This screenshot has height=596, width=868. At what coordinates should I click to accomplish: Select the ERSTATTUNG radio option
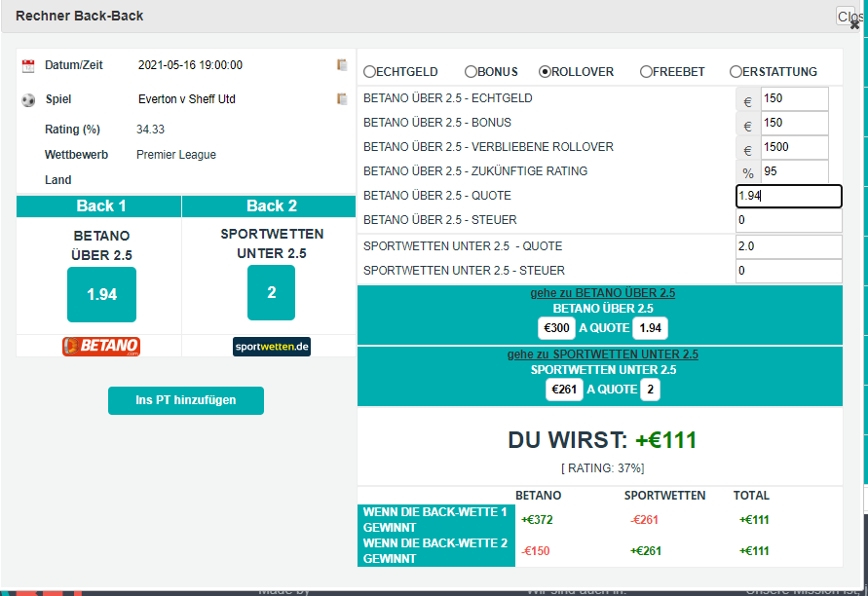736,71
